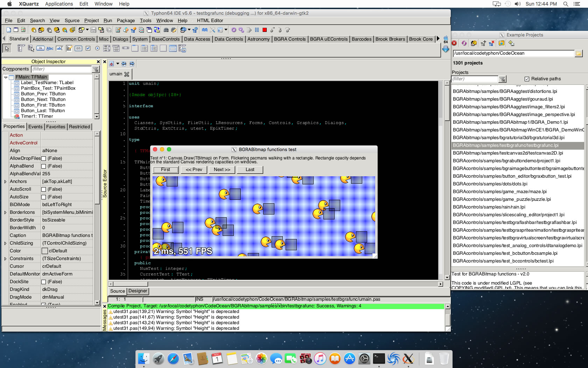Collapse the FMain: TFMain tree node
This screenshot has height=368, width=588.
coord(6,77)
